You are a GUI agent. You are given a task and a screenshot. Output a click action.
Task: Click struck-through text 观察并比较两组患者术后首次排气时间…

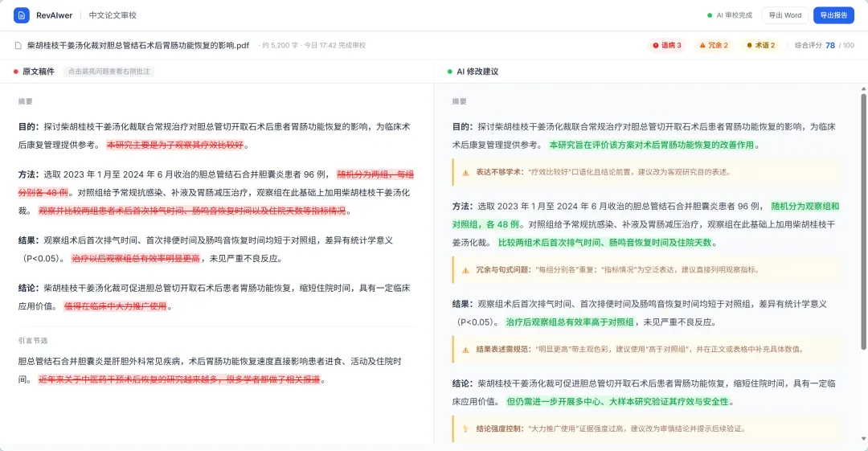click(192, 211)
